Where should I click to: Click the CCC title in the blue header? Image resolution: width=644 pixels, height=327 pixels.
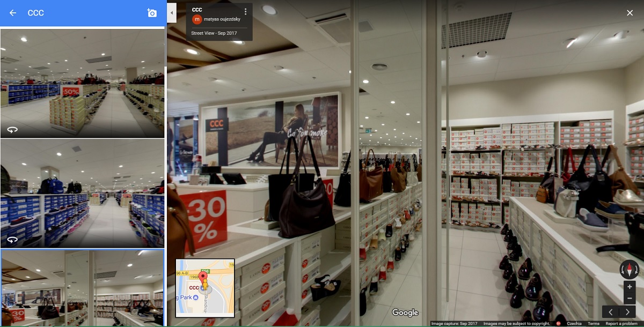click(36, 13)
